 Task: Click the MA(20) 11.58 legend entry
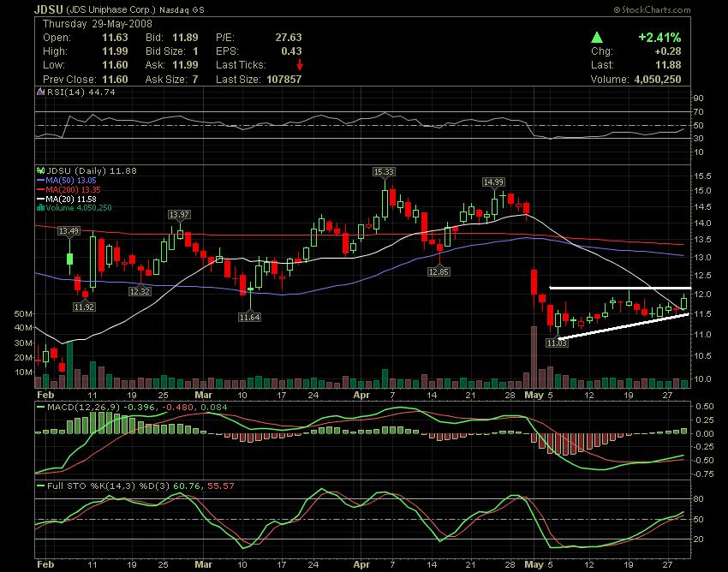[70, 199]
